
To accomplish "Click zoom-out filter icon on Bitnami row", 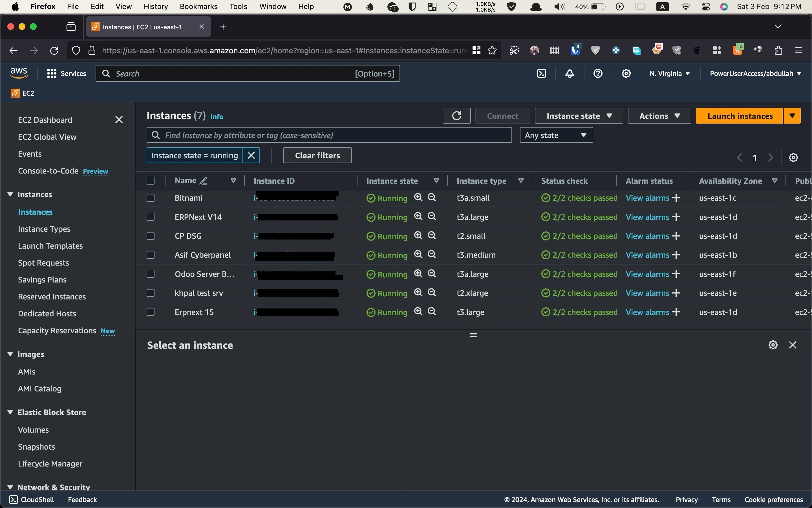I will [x=432, y=197].
